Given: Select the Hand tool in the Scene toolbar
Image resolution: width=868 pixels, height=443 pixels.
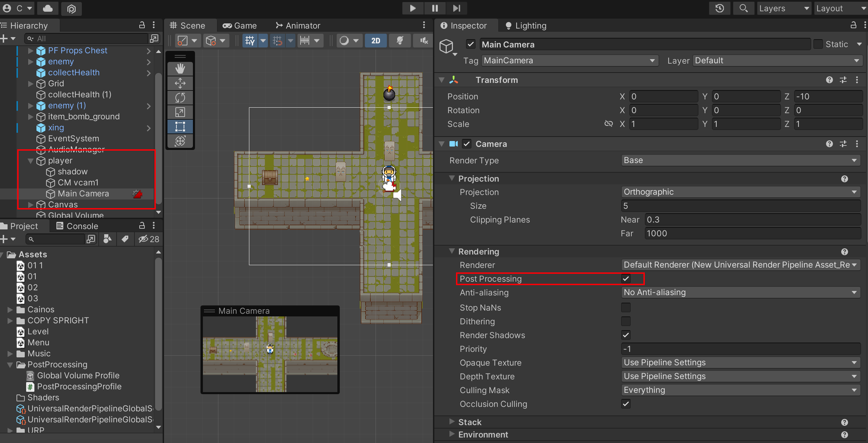Looking at the screenshot, I should (181, 68).
